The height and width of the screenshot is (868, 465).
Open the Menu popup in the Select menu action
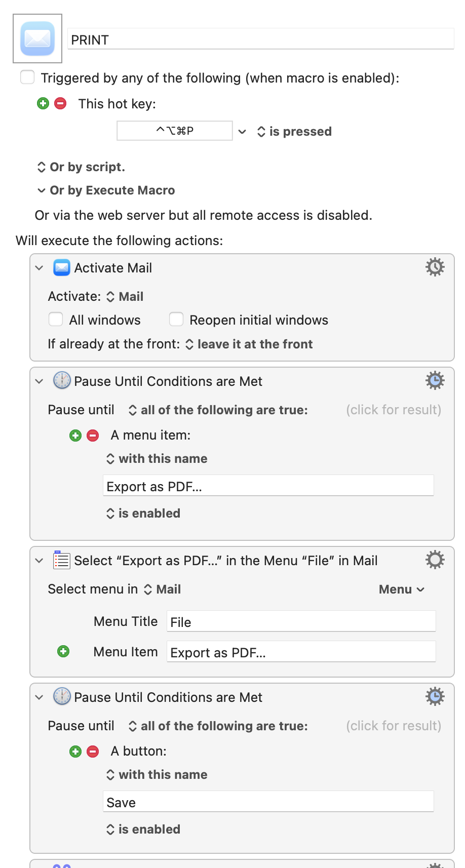(x=402, y=589)
